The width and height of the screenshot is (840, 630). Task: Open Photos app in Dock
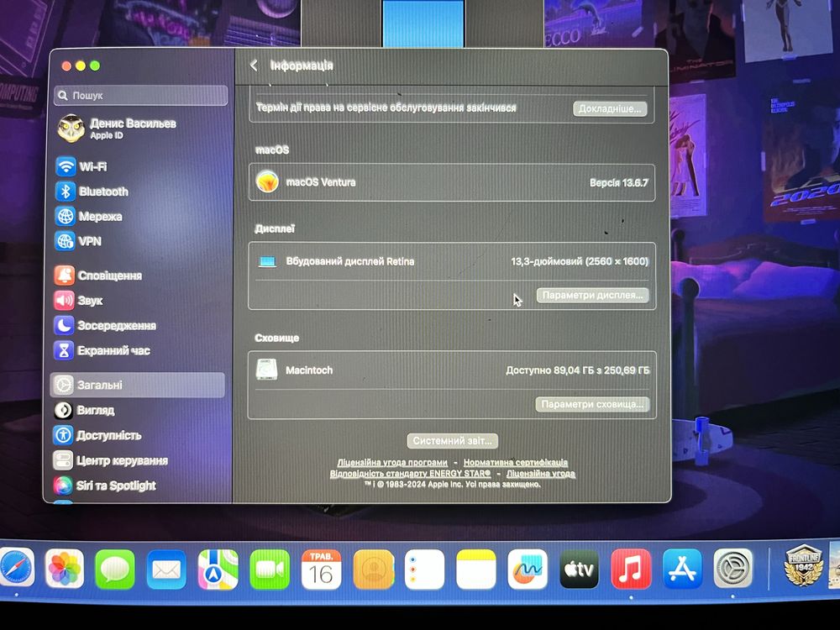point(65,569)
